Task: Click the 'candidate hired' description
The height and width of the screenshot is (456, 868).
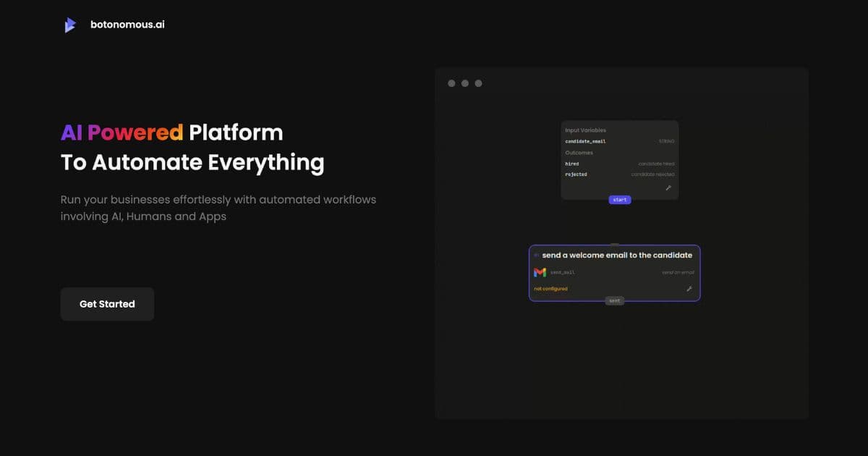Action: point(657,164)
